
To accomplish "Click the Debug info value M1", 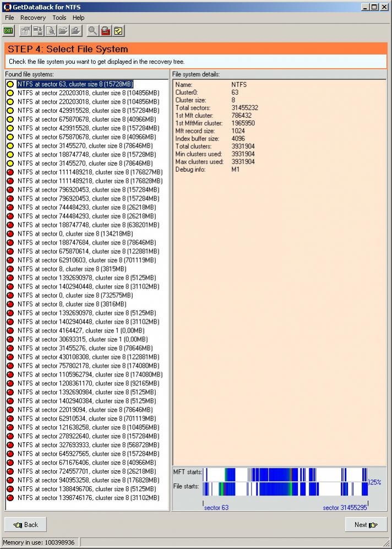I will (x=235, y=169).
